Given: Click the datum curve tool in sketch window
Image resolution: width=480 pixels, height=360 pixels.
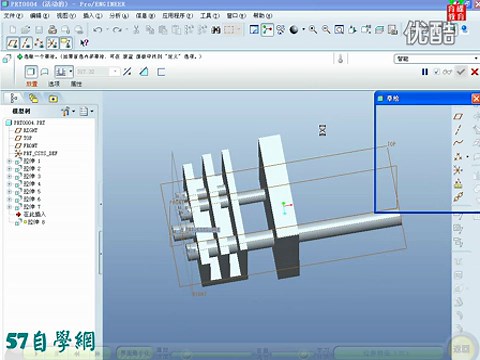Looking at the screenshot, I should (458, 143).
